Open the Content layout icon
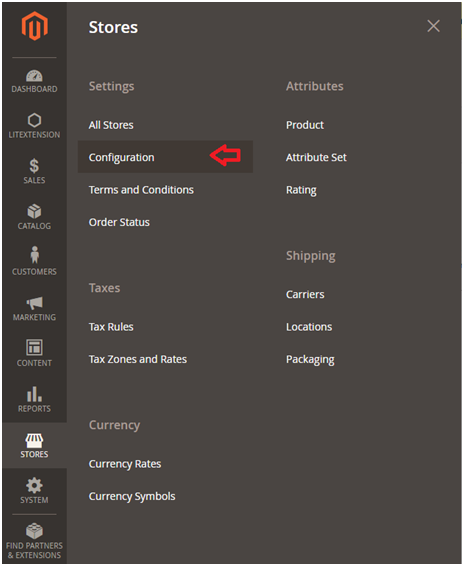This screenshot has height=566, width=464. 34,348
